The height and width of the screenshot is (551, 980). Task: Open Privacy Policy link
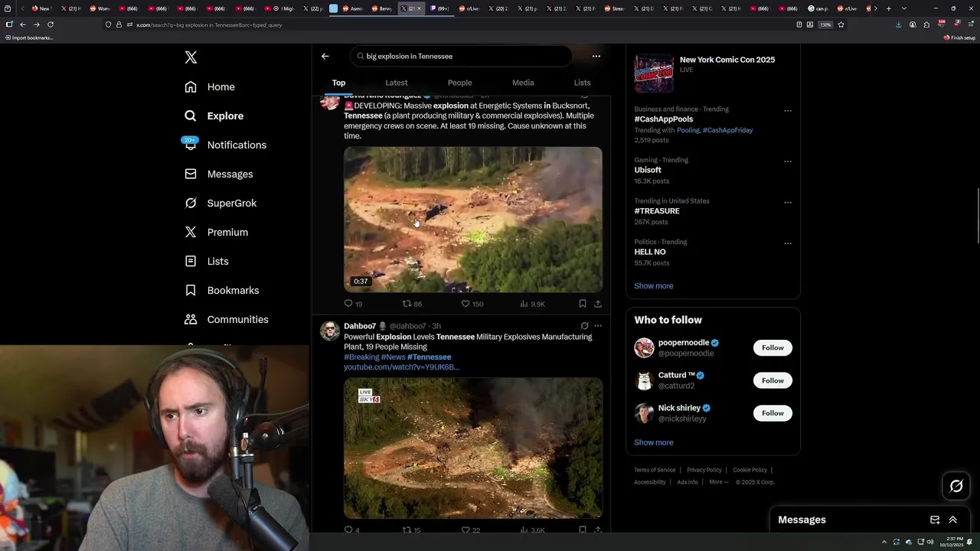tap(704, 470)
